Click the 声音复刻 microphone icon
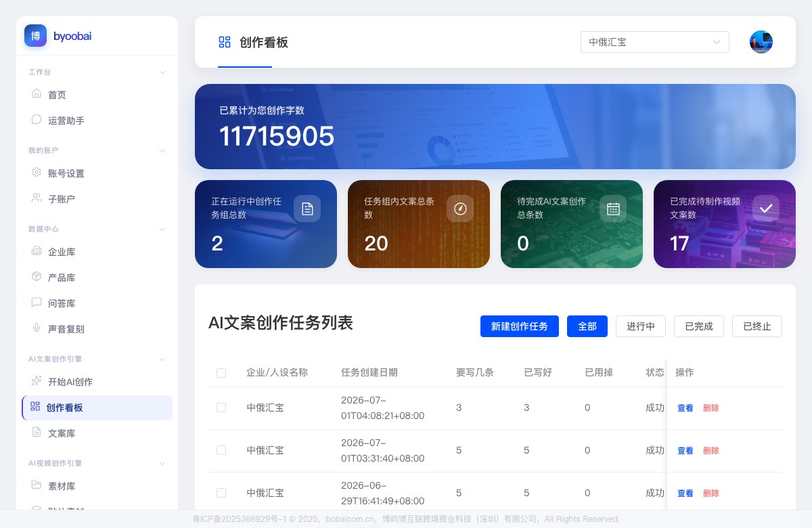This screenshot has width=812, height=528. [x=37, y=328]
